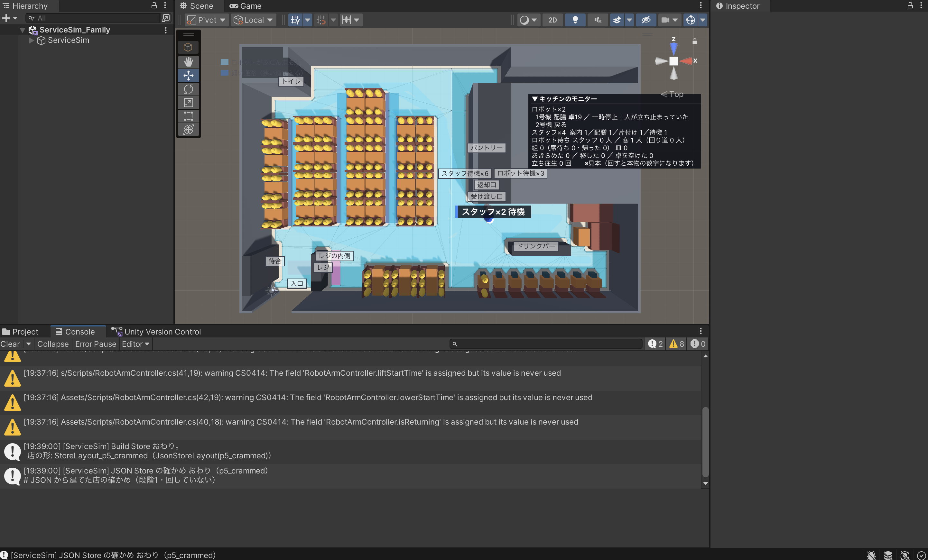Open the Console panel kebab menu
Screen dimensions: 928x560
point(701,331)
